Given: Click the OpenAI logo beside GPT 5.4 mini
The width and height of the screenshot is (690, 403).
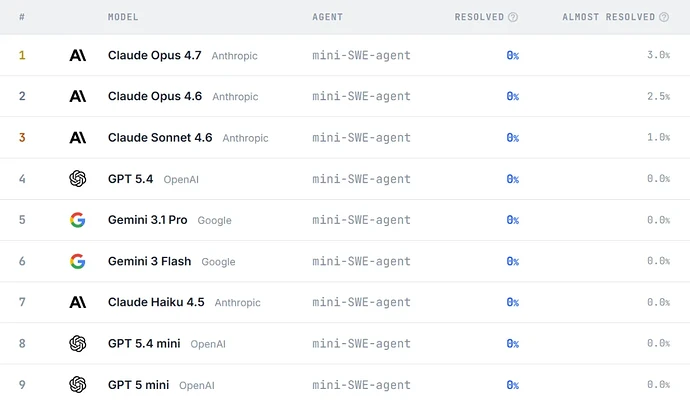Looking at the screenshot, I should click(77, 344).
